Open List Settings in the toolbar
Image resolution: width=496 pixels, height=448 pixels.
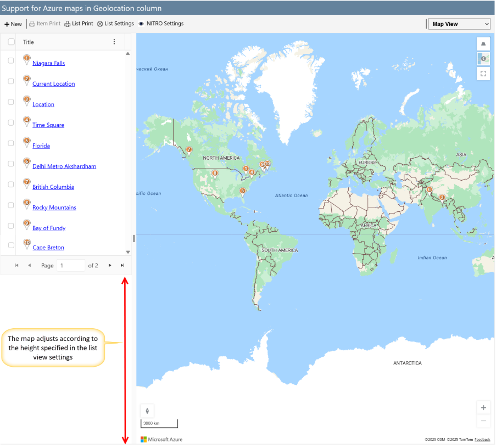coord(115,24)
